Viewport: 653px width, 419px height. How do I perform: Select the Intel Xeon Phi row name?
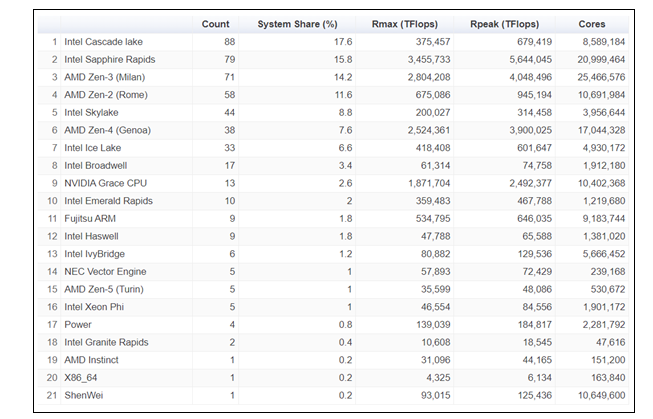point(94,307)
